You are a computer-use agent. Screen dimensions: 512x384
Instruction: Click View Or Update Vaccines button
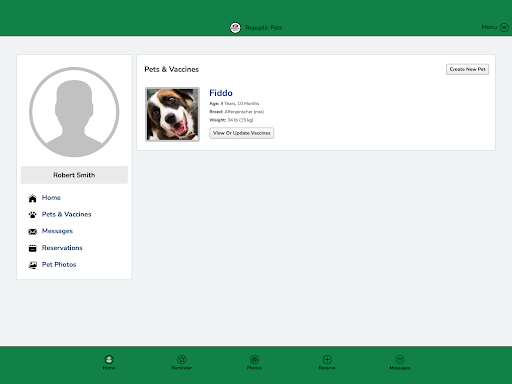click(x=242, y=133)
